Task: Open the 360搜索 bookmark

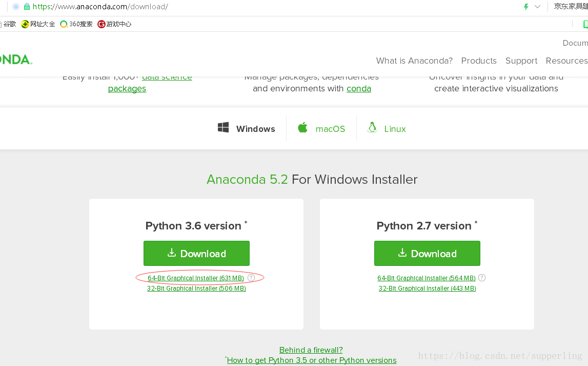Action: click(76, 24)
